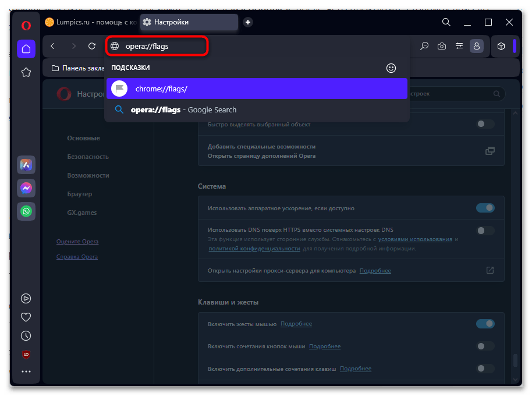The image size is (532, 396).
Task: Click the address bar with opera://flags
Action: 157,46
